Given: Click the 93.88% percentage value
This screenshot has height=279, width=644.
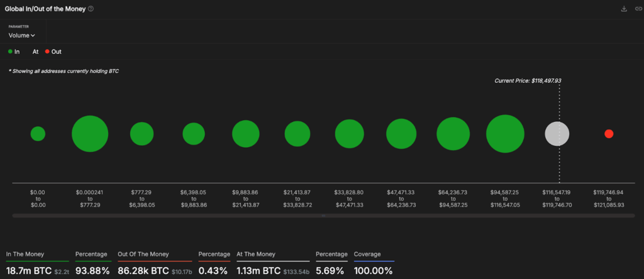Looking at the screenshot, I should 92,271.
